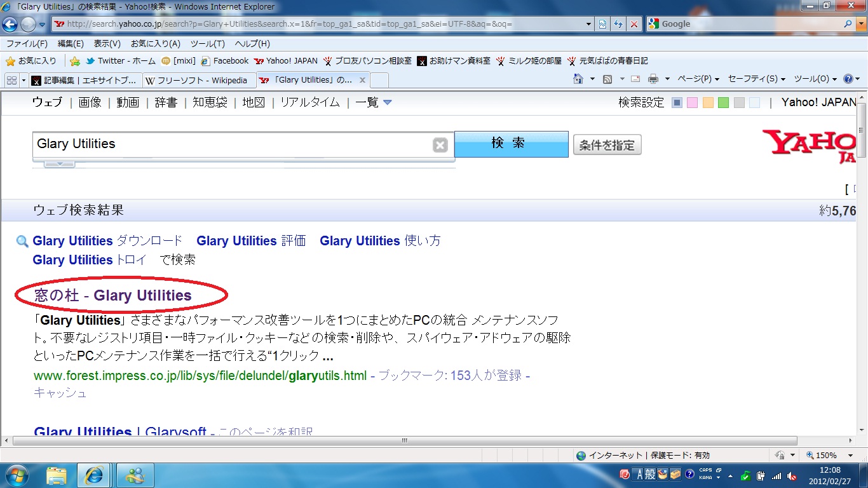Expand the 一覧 dropdown on Yahoo
The image size is (868, 488).
(374, 102)
